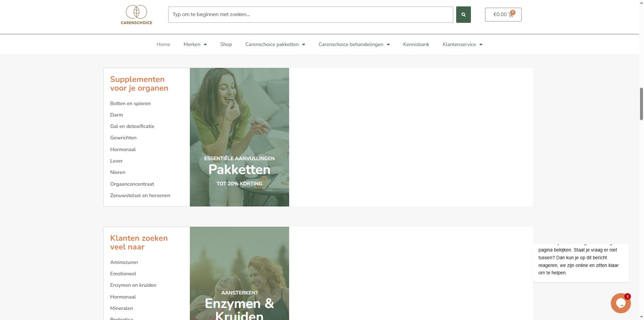Expand the Merken dropdown menu
The height and width of the screenshot is (320, 644).
point(195,44)
